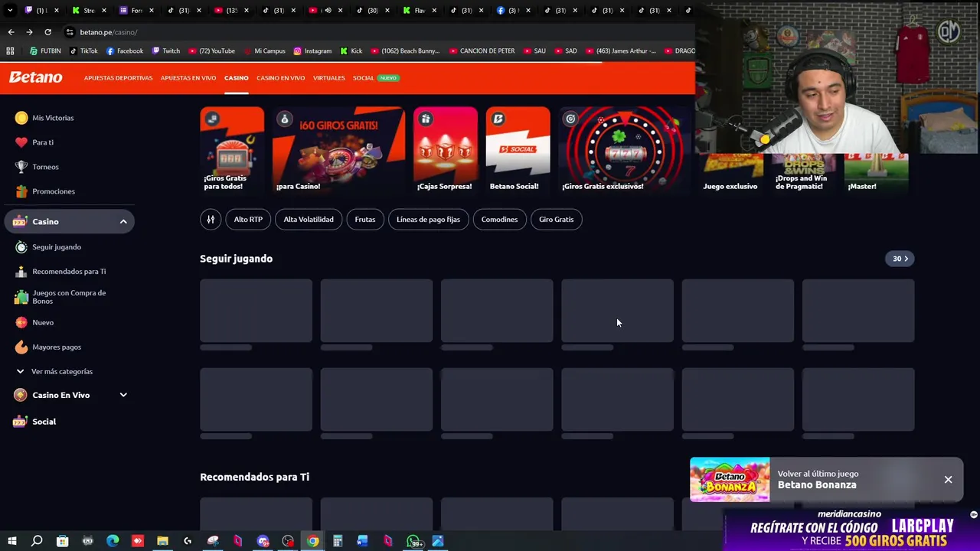Open Torneos trophy section
Image resolution: width=980 pixels, height=551 pixels.
pos(37,167)
